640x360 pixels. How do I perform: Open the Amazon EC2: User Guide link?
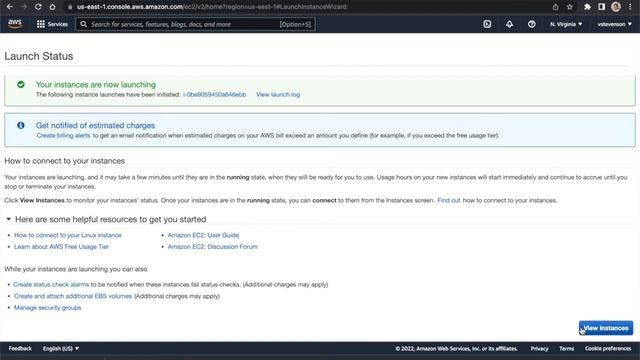click(203, 235)
